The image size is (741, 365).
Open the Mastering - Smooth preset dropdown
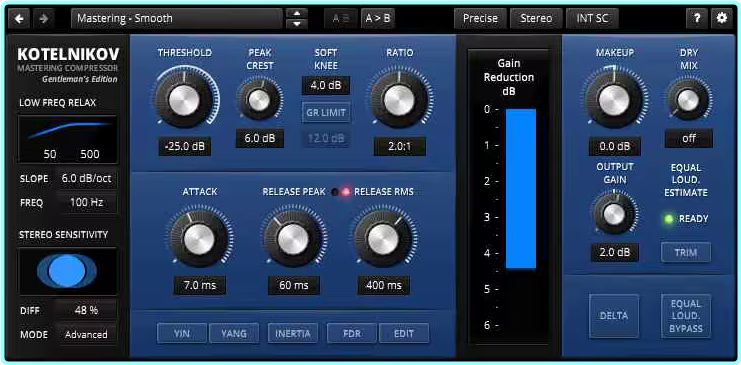177,18
